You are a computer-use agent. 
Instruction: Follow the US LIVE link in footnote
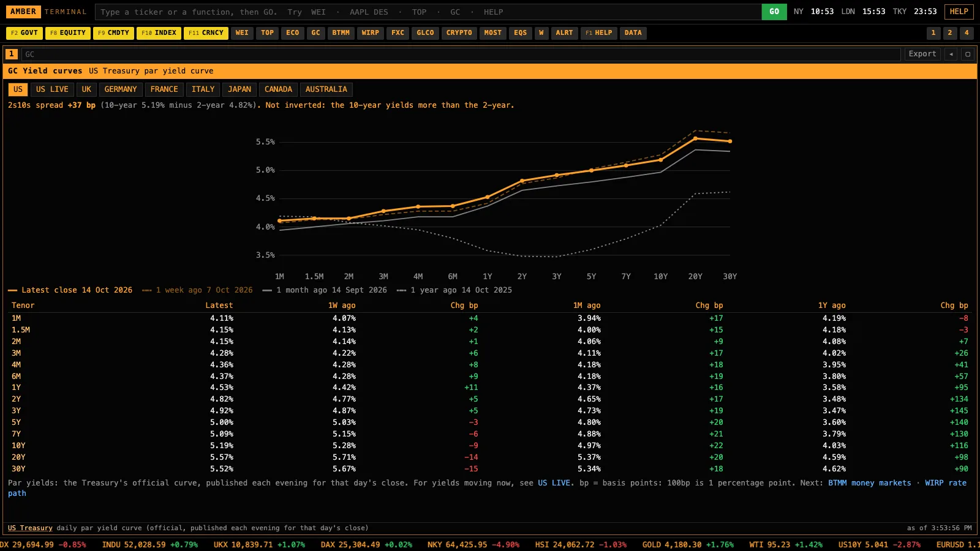[x=554, y=483]
